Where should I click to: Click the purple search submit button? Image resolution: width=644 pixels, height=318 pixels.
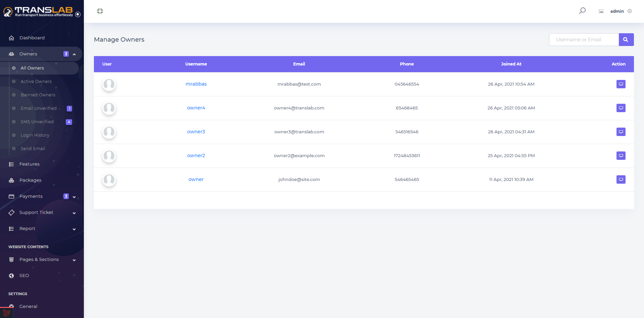tap(626, 40)
